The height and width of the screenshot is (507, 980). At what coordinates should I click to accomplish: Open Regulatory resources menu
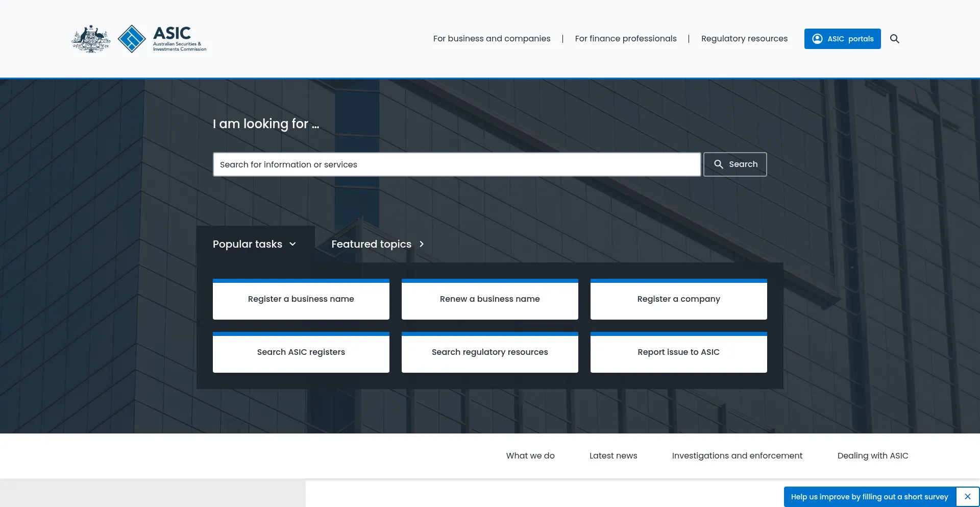pos(744,39)
